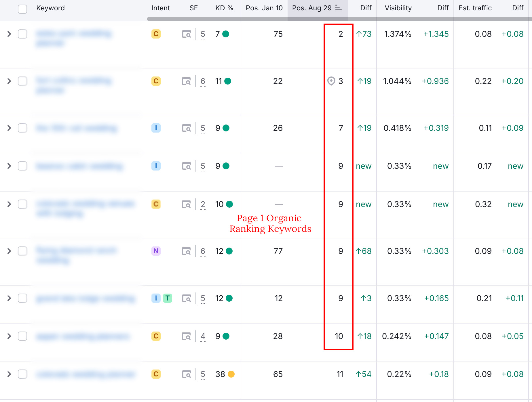This screenshot has height=402, width=532.
Task: Click informational intent badge in traffic 0.17 row
Action: tap(156, 166)
